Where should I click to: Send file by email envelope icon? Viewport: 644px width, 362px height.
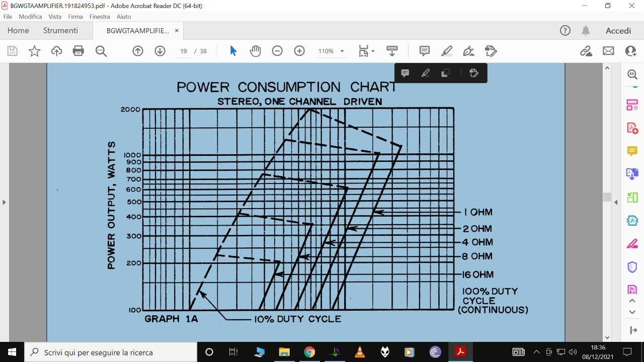pyautogui.click(x=608, y=51)
